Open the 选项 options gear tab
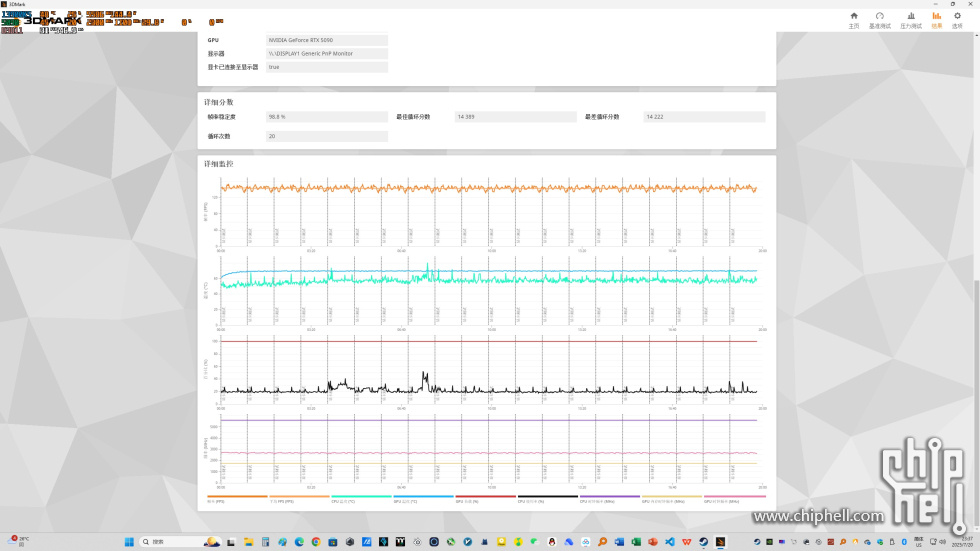 click(957, 20)
